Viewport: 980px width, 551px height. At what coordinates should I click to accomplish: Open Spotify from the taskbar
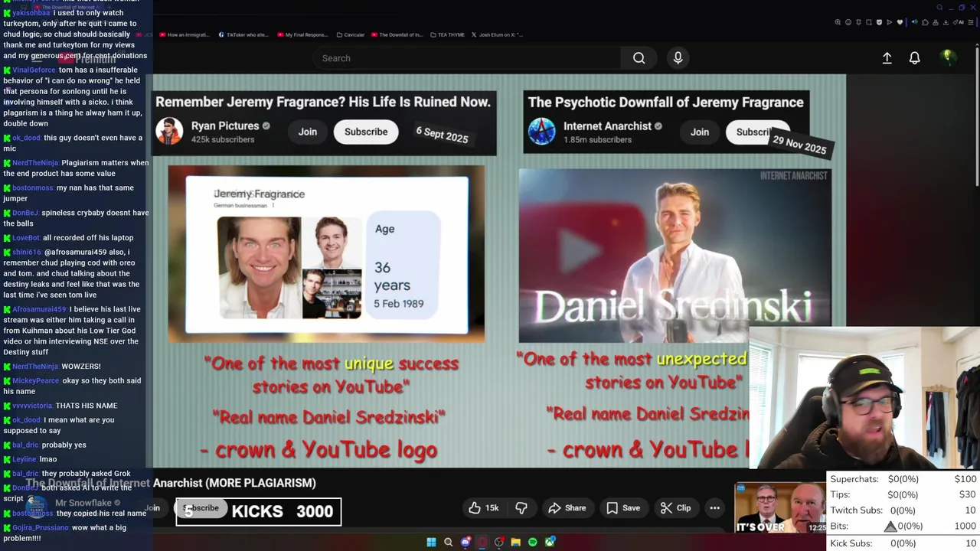(x=532, y=543)
